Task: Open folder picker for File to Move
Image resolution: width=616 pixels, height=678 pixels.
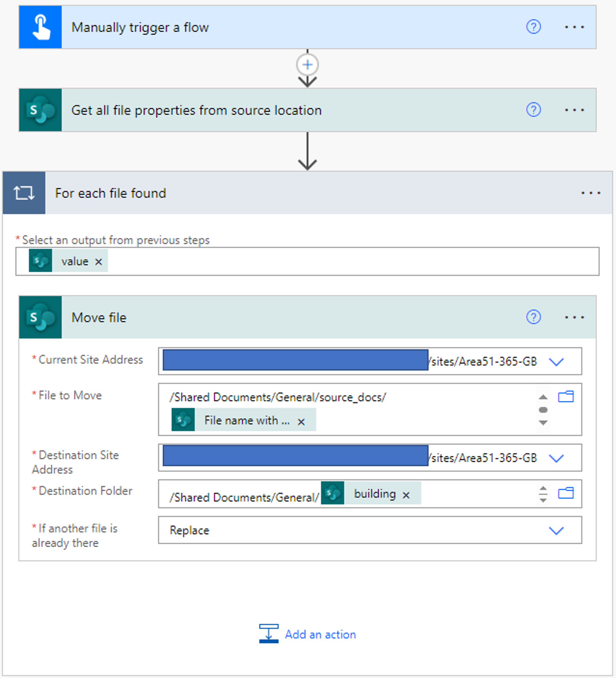Action: (x=566, y=397)
